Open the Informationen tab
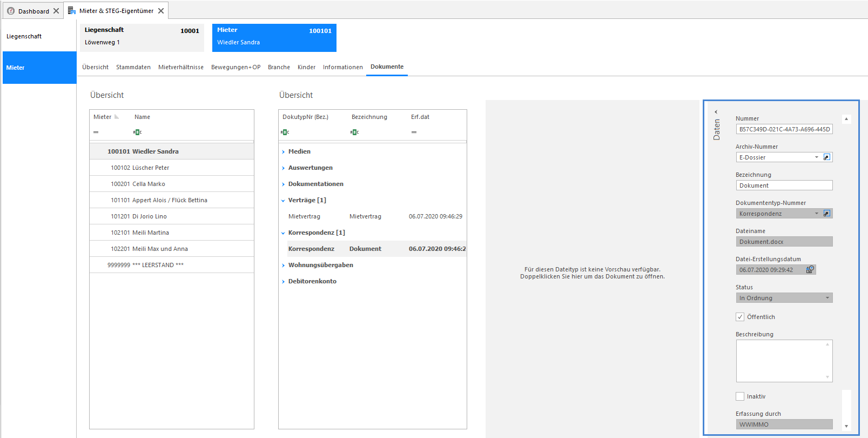The image size is (868, 438). (x=343, y=67)
